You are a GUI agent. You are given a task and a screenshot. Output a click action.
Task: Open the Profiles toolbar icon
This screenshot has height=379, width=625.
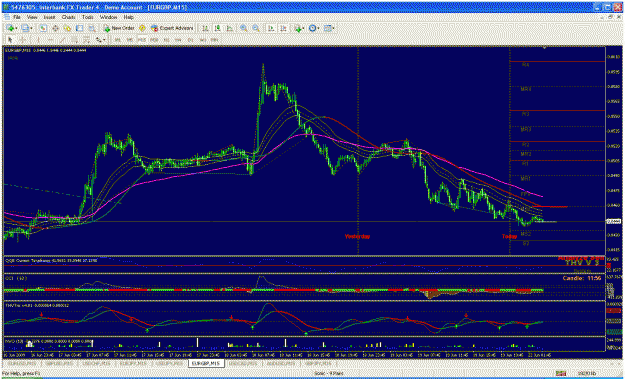[25, 28]
